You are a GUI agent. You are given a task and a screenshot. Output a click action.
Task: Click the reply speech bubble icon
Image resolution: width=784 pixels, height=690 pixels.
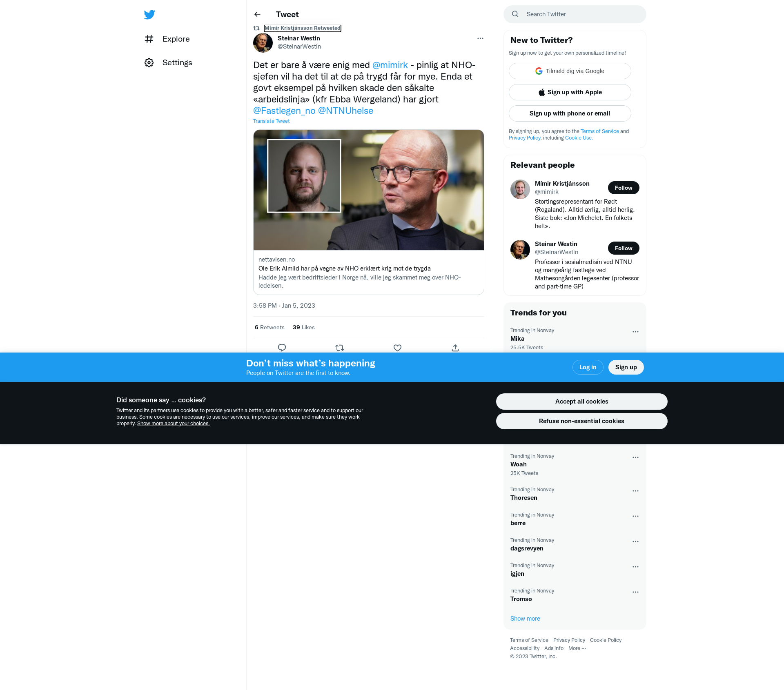(x=282, y=348)
